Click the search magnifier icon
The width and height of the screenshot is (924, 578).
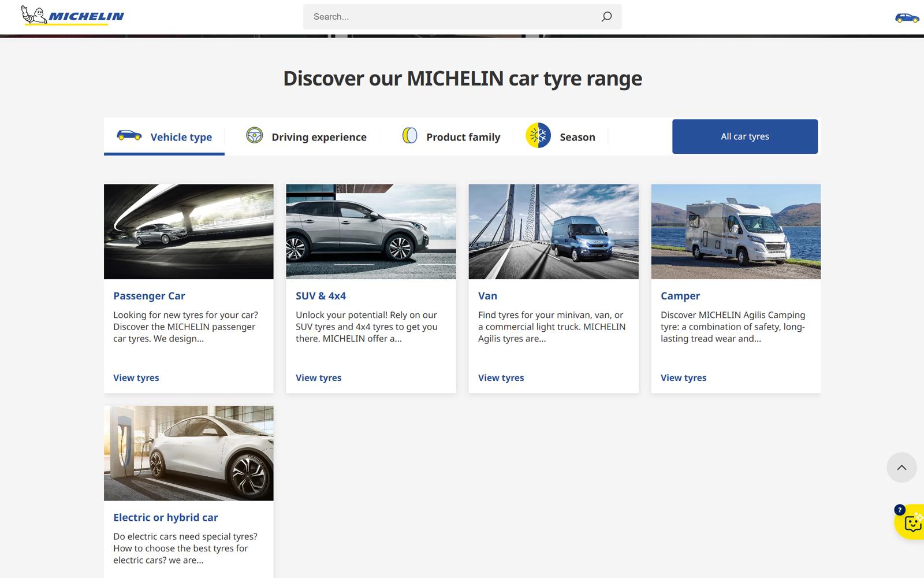[606, 17]
